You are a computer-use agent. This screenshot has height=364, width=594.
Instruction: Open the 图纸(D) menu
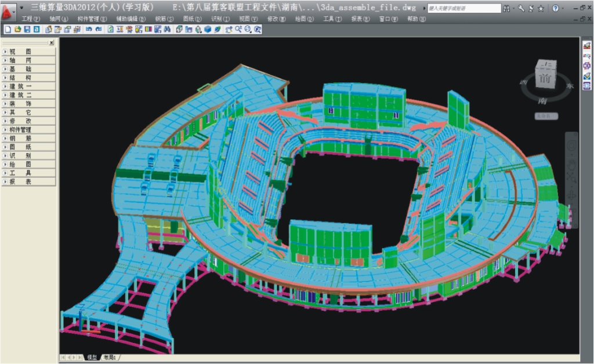coord(193,19)
